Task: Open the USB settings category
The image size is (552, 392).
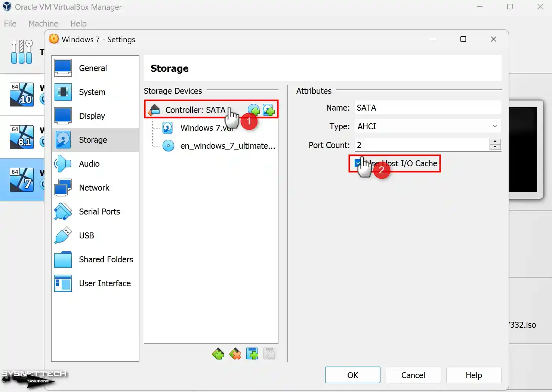Action: pyautogui.click(x=95, y=235)
